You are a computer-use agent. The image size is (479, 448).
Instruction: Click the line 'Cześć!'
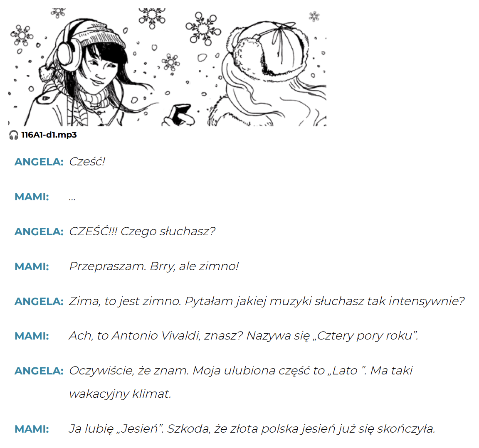(x=87, y=162)
